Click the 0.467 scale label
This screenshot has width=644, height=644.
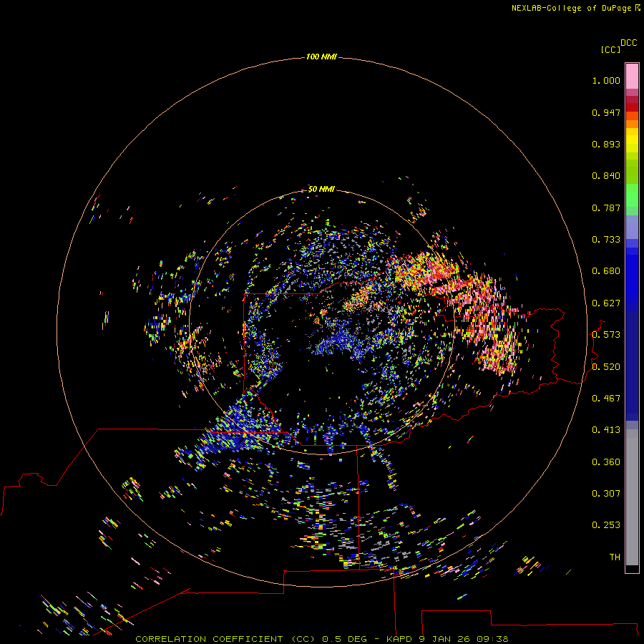(x=606, y=399)
